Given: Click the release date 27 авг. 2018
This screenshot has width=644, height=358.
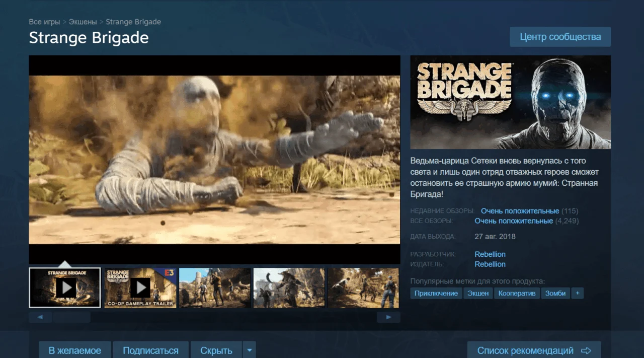Looking at the screenshot, I should click(x=495, y=236).
